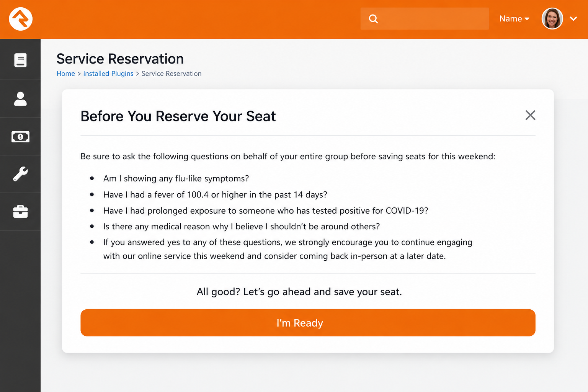Screen dimensions: 588x392
Task: Click the 'If you answered yes' paragraph
Action: click(x=288, y=249)
